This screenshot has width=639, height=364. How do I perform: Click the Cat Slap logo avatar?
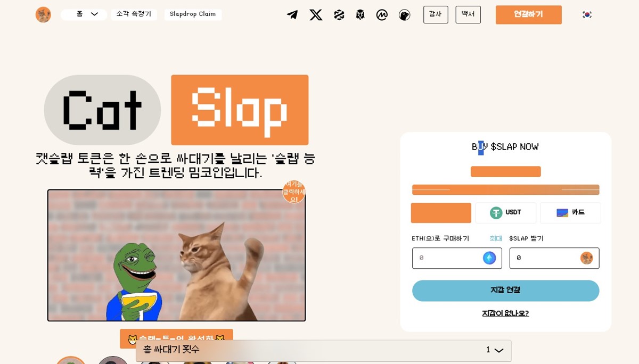pyautogui.click(x=43, y=15)
